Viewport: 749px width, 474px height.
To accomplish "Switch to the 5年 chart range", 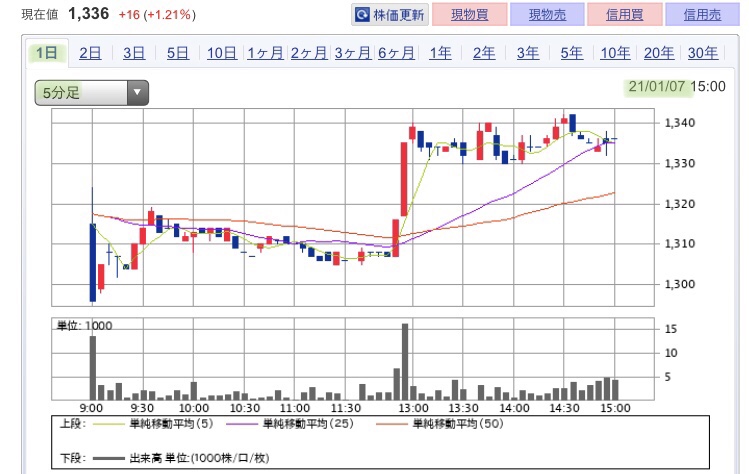I will pos(572,53).
